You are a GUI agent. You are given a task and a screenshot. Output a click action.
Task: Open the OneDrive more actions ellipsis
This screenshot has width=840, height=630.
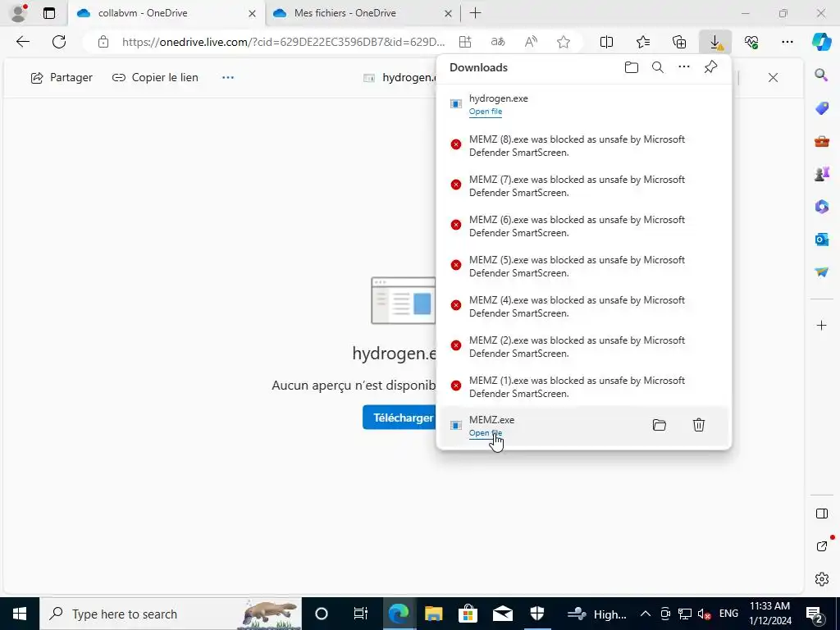228,78
